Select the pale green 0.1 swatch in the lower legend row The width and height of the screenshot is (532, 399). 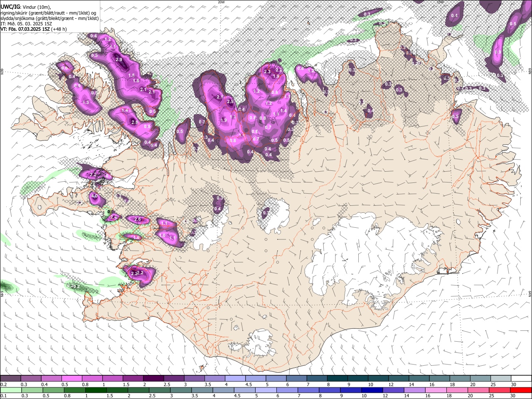[10, 390]
